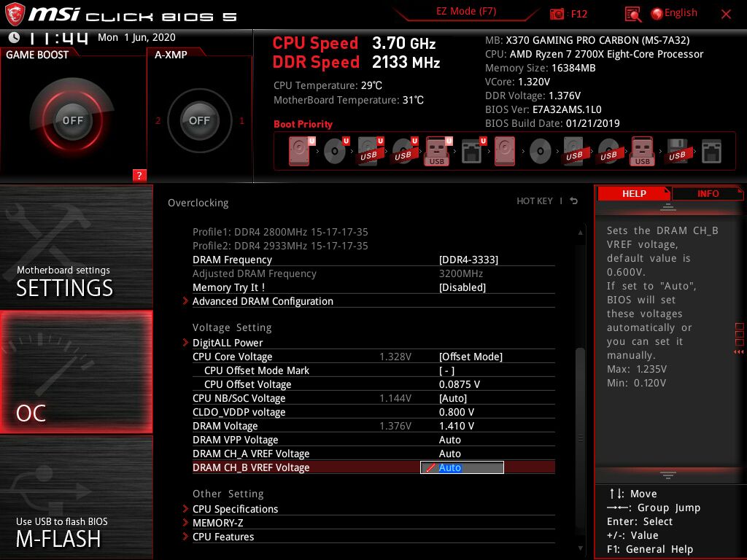Click the HOT KEY button
This screenshot has height=560, width=747.
[x=535, y=201]
